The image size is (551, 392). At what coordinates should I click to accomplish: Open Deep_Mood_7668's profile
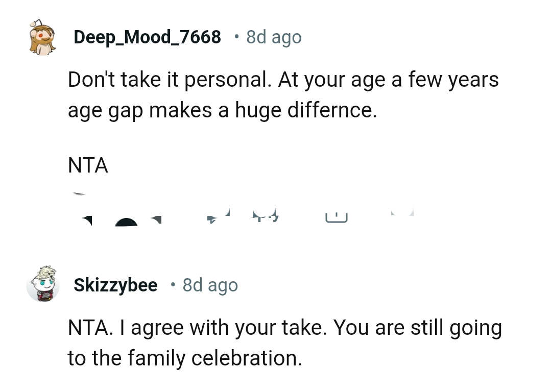pyautogui.click(x=147, y=36)
